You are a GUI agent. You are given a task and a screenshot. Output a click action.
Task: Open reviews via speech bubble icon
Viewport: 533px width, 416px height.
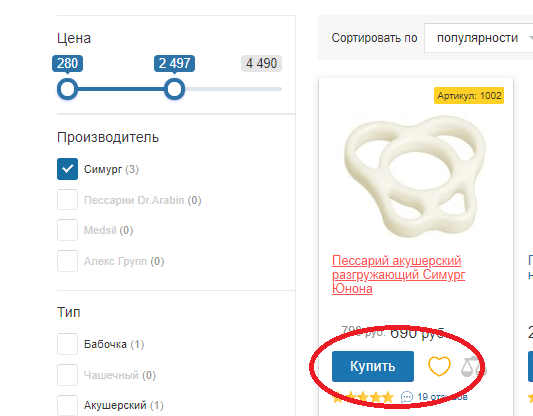[407, 397]
